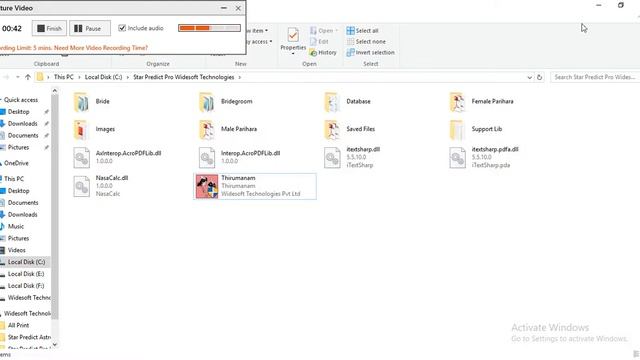Viewport: 640px width, 360px height.
Task: Click the Select none icon
Action: pos(350,42)
